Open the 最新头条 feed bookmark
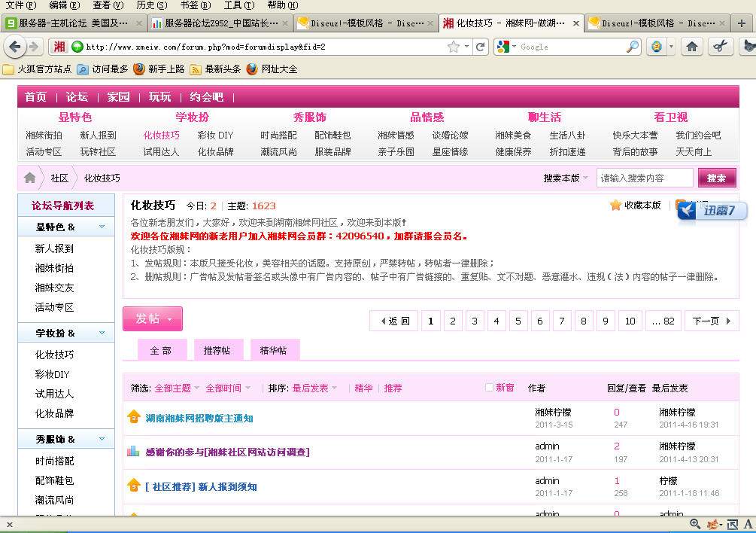 pyautogui.click(x=215, y=69)
